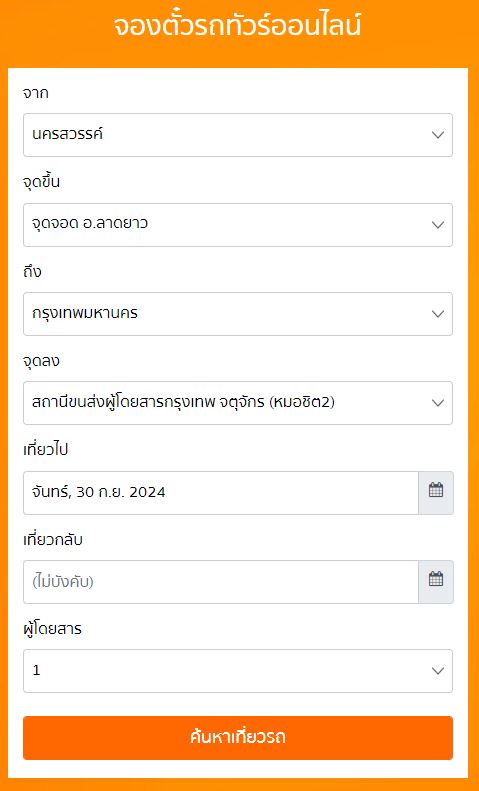Open the passenger count dropdown showing 1

pyautogui.click(x=238, y=670)
